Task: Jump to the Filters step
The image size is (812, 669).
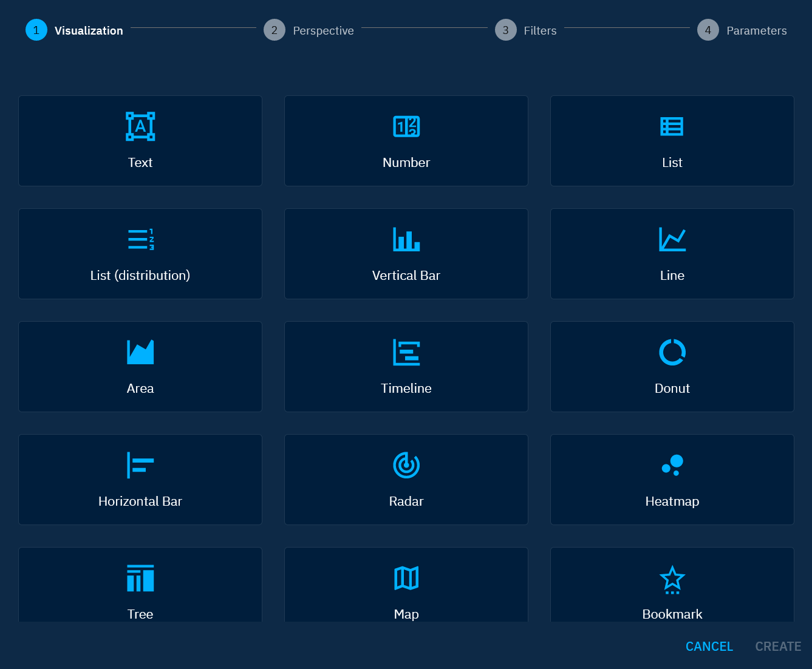Action: (x=526, y=30)
